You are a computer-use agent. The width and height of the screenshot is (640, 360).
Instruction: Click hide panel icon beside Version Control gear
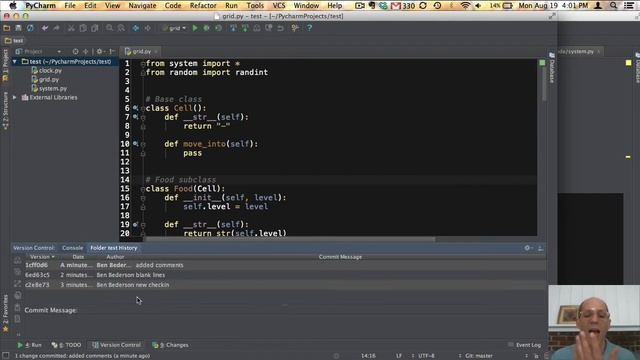540,248
